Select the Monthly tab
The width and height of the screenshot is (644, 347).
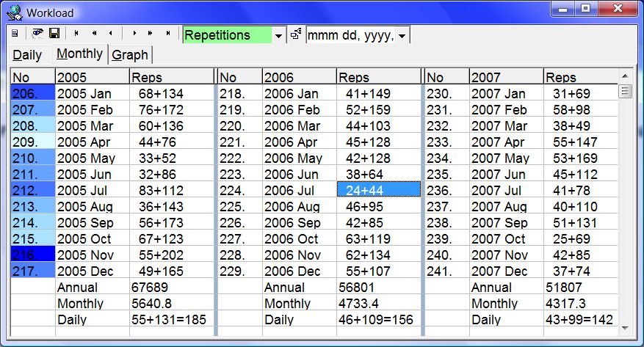click(x=79, y=54)
